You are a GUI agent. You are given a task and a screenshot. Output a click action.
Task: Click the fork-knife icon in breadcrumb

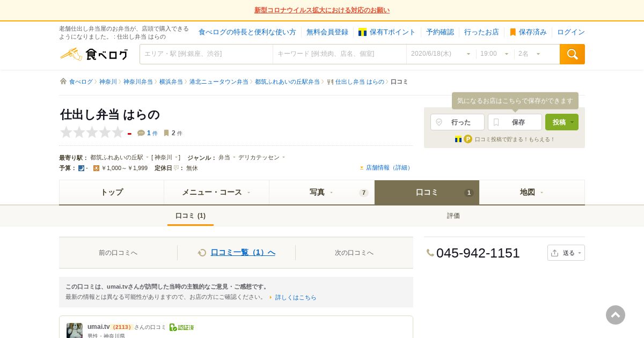[x=330, y=82]
